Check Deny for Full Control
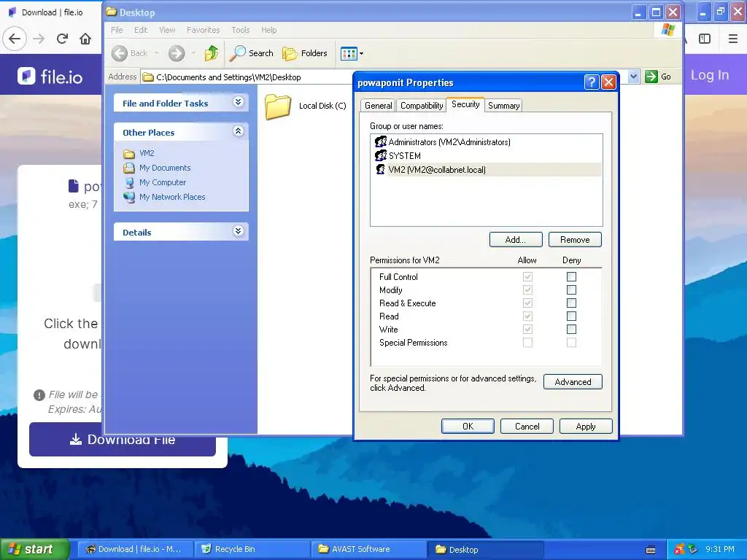 (571, 276)
